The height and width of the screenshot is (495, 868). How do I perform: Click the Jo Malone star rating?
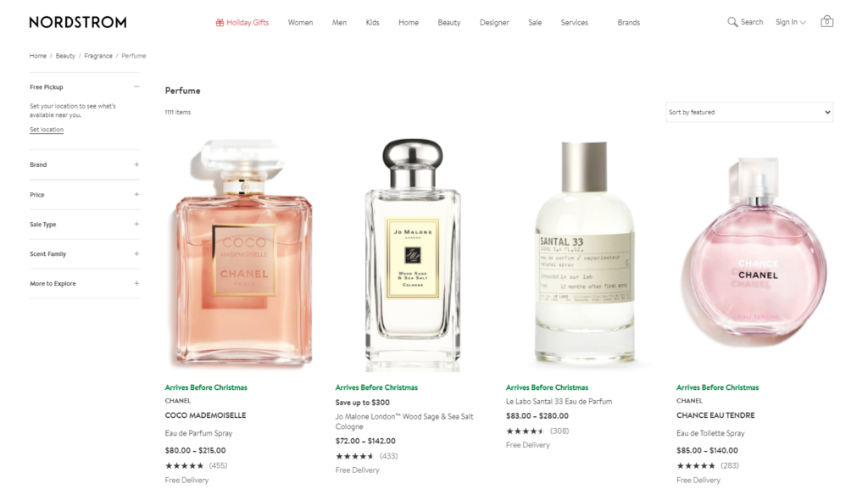[x=355, y=456]
